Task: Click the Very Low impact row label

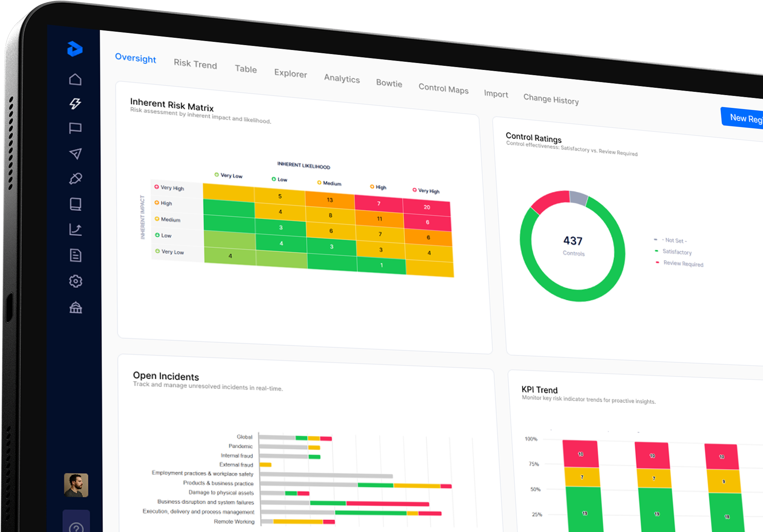Action: click(x=170, y=252)
